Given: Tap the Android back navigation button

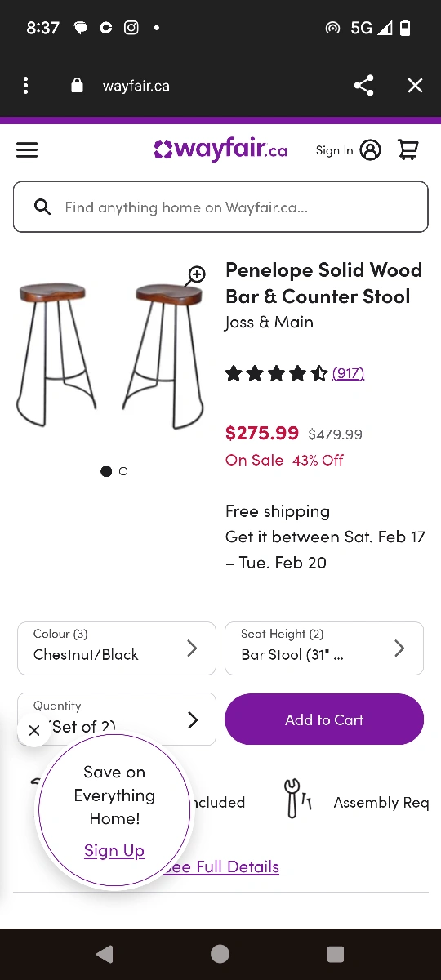Looking at the screenshot, I should pos(105,954).
